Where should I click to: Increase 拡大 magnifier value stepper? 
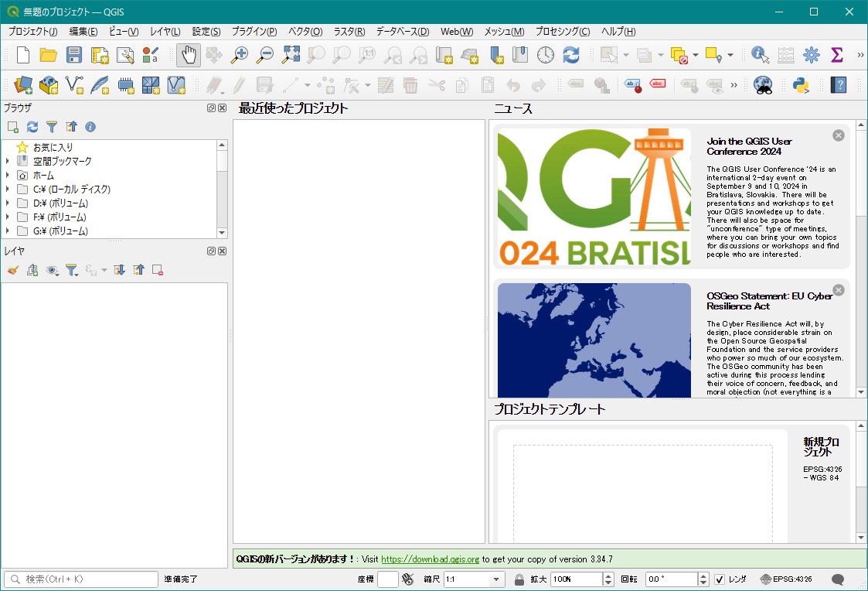[x=608, y=576]
